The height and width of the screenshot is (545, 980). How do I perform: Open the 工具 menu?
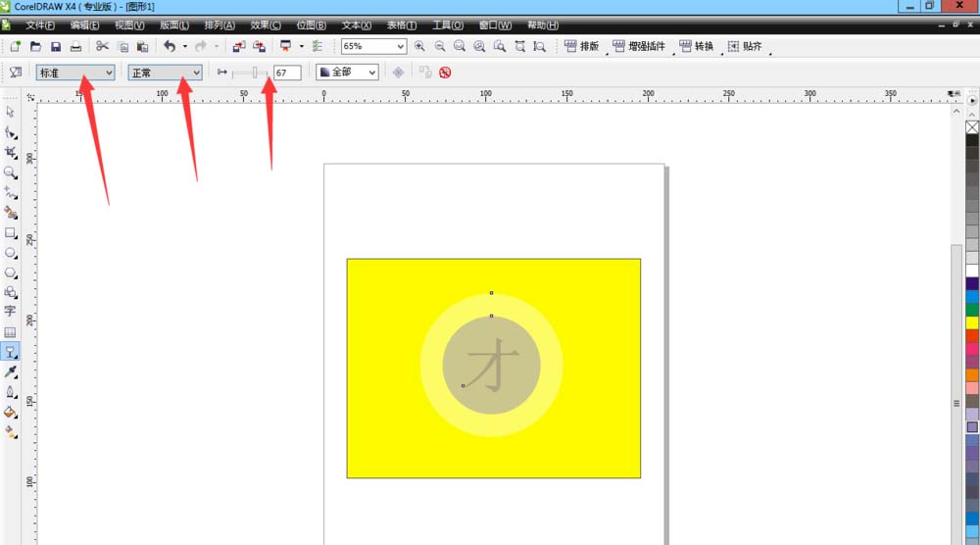point(448,25)
